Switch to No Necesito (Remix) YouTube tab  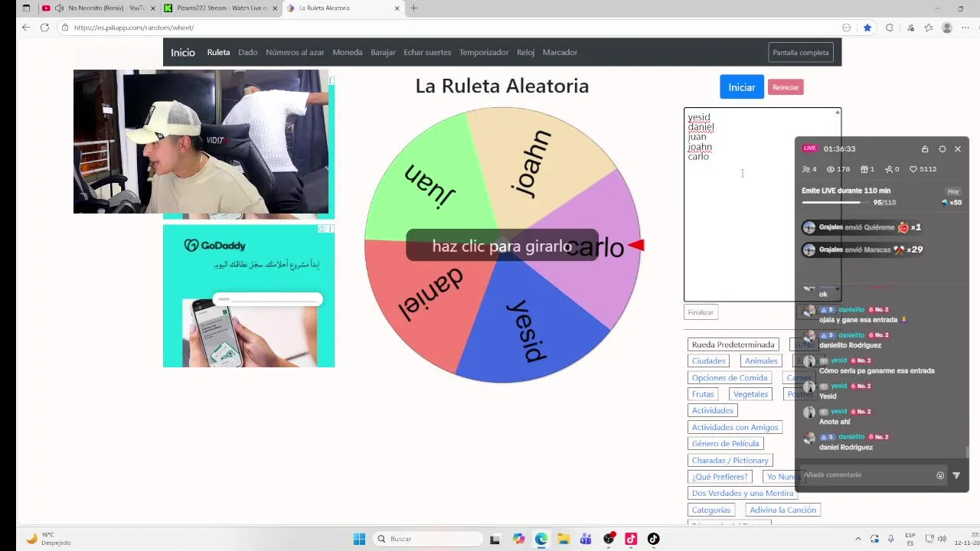100,8
